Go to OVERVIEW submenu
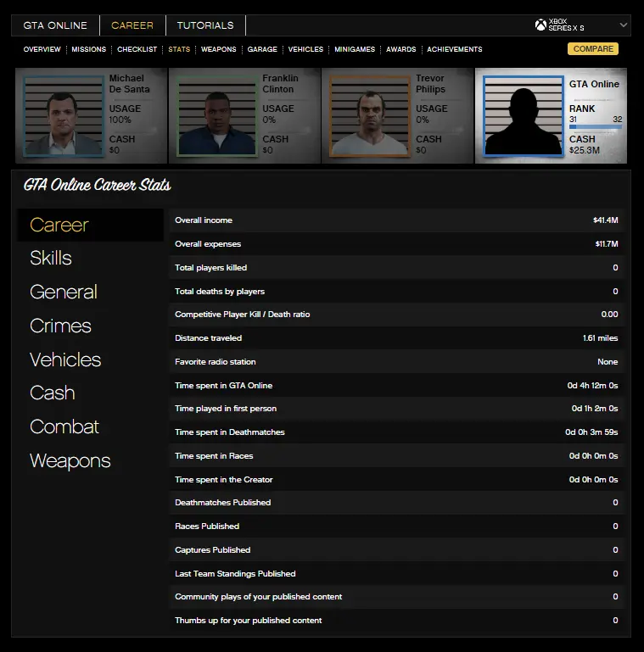This screenshot has width=644, height=652. (x=42, y=49)
